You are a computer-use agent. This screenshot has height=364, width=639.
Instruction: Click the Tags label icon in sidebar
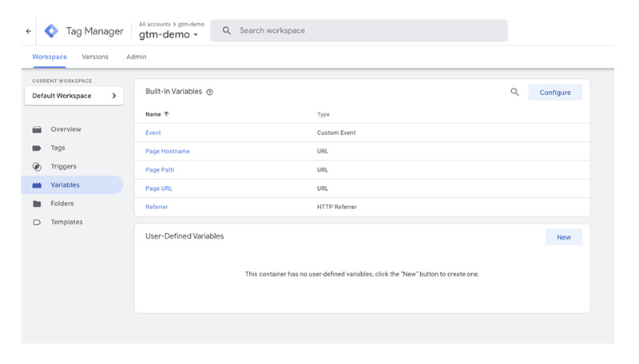point(37,148)
